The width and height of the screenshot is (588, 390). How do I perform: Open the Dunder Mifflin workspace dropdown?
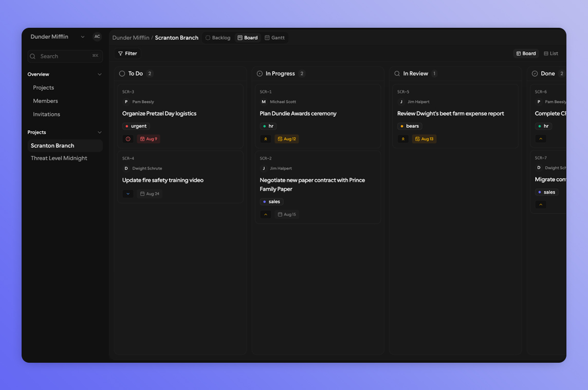point(58,37)
